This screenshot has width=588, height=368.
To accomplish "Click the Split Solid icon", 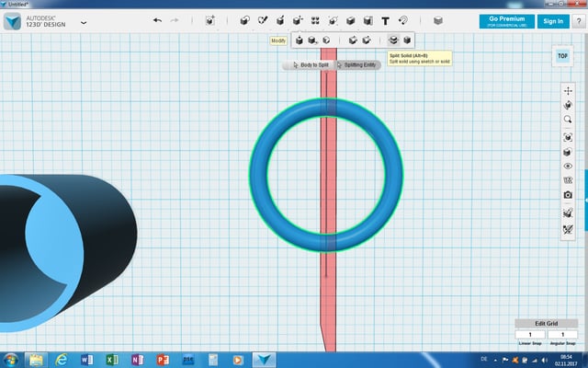I will click(393, 40).
